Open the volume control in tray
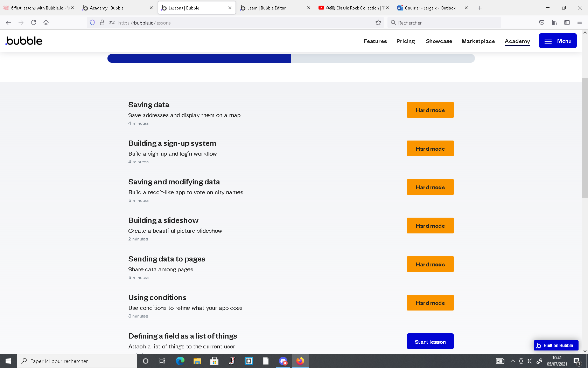588x368 pixels. (529, 361)
